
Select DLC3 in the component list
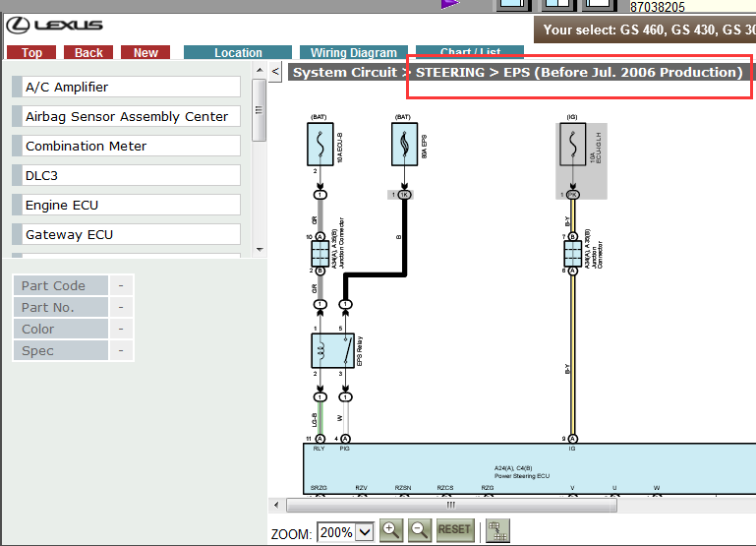click(x=126, y=175)
